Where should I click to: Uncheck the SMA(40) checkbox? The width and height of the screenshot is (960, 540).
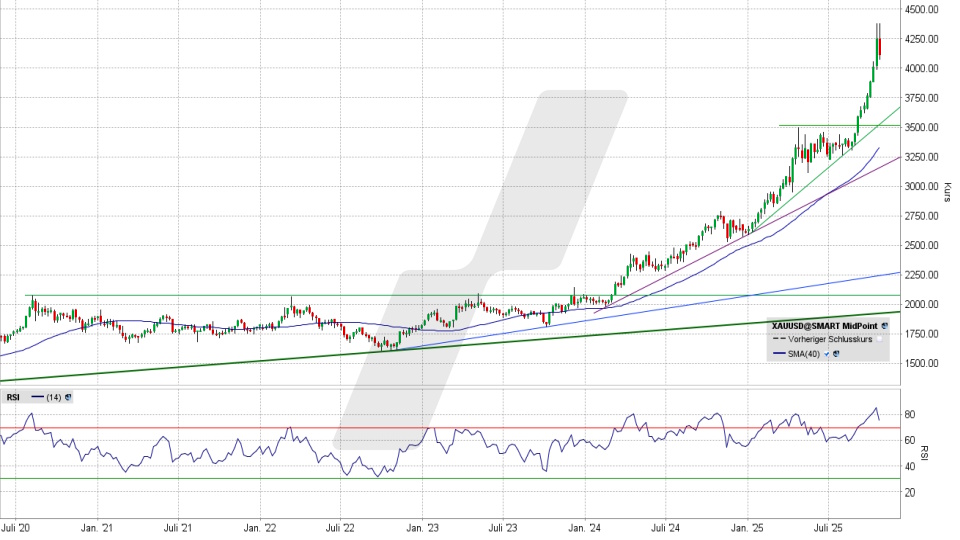pyautogui.click(x=826, y=353)
